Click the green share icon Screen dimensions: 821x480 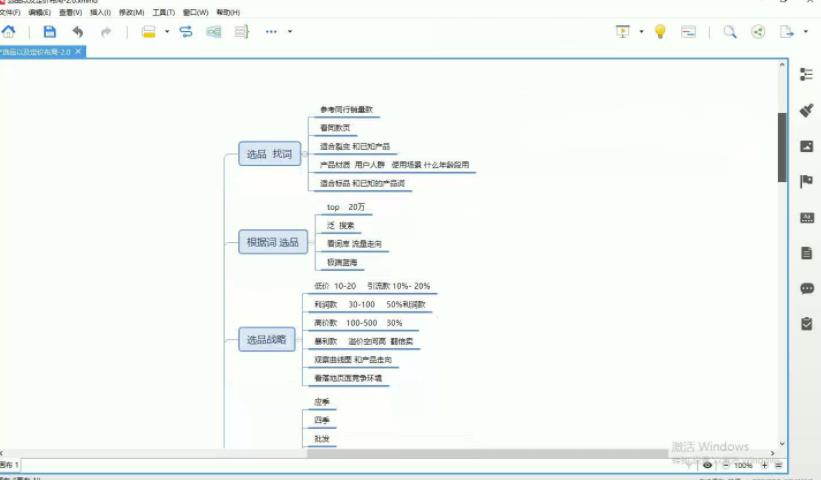pyautogui.click(x=758, y=32)
